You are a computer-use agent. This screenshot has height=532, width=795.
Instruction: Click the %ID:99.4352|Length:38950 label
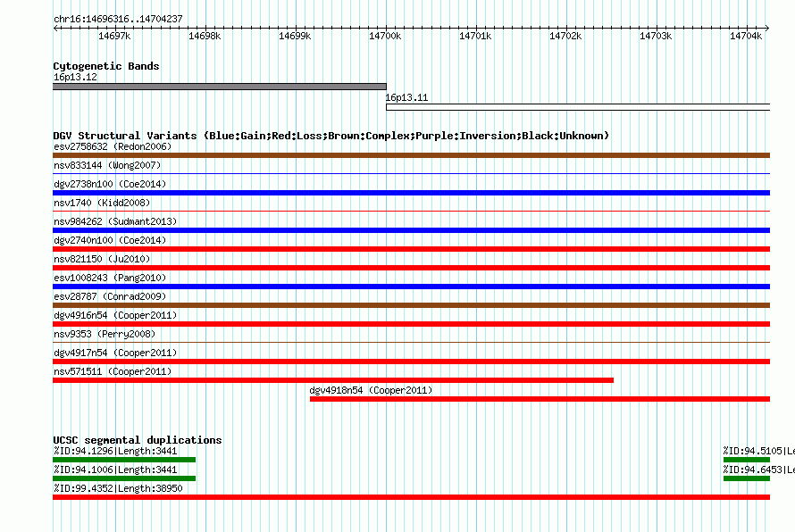(118, 488)
